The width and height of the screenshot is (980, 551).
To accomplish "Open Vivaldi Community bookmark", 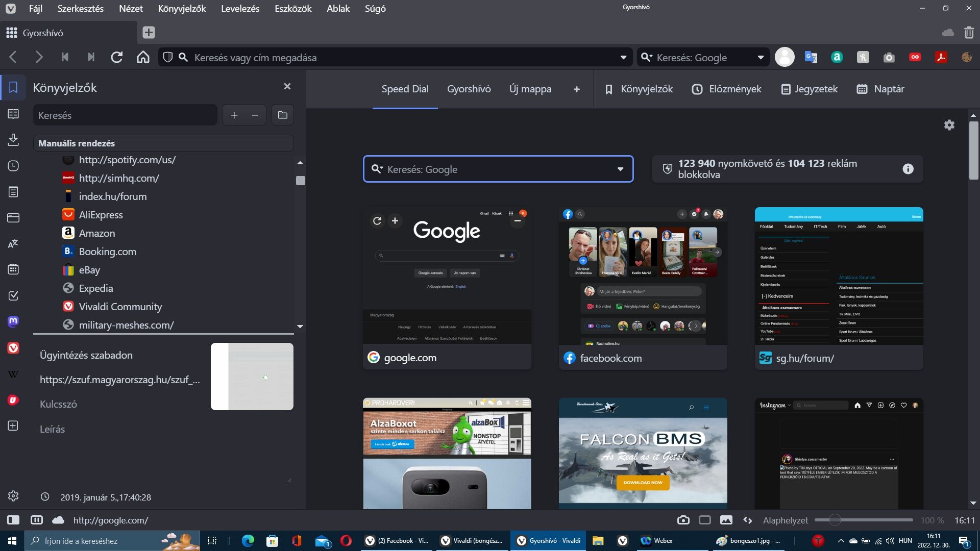I will [120, 307].
